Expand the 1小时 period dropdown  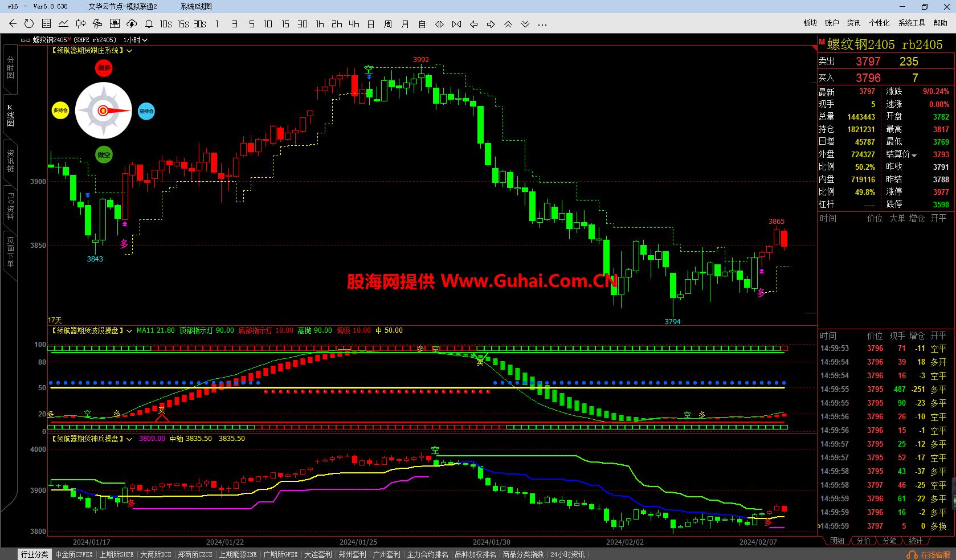pos(145,40)
